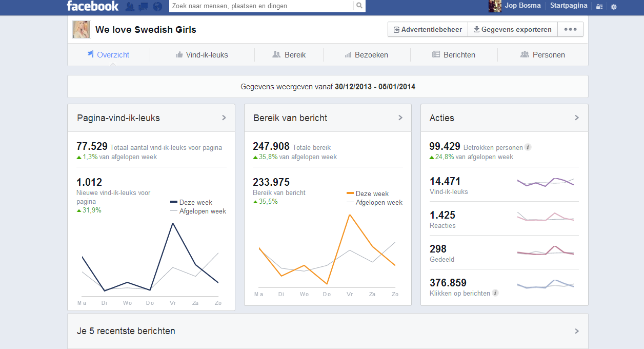Select the Overzicht tab
The width and height of the screenshot is (644, 349).
[x=108, y=55]
